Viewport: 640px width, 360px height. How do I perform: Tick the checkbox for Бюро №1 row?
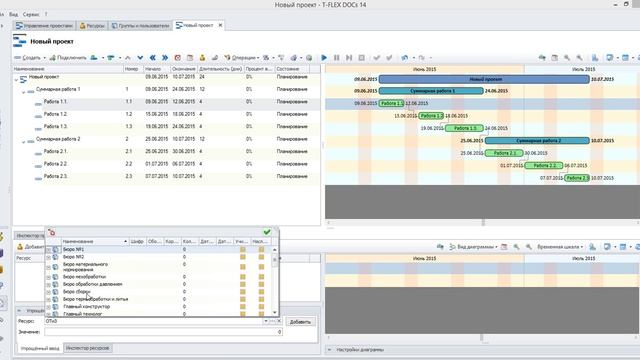click(49, 249)
